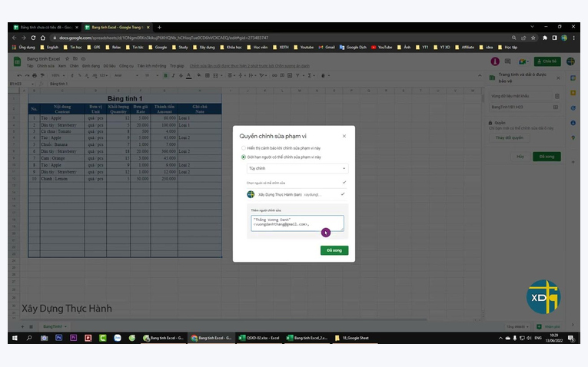Click the Thay đổi quyền button

tap(509, 137)
